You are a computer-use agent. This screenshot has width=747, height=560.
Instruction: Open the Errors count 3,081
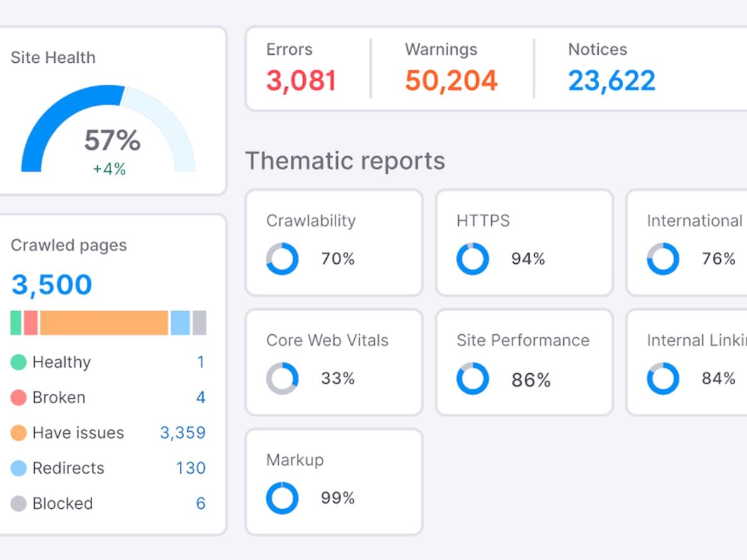[x=301, y=81]
